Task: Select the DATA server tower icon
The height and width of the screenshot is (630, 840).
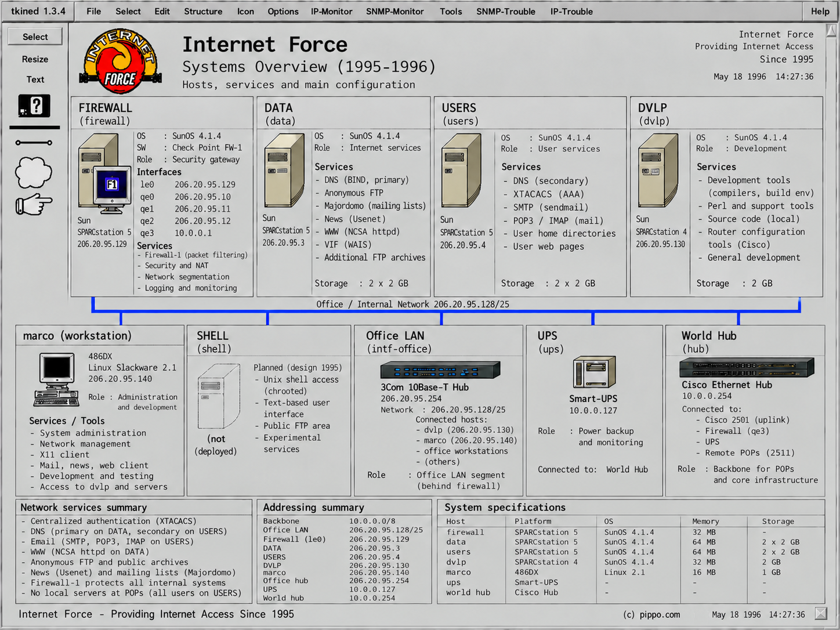Action: (x=284, y=171)
